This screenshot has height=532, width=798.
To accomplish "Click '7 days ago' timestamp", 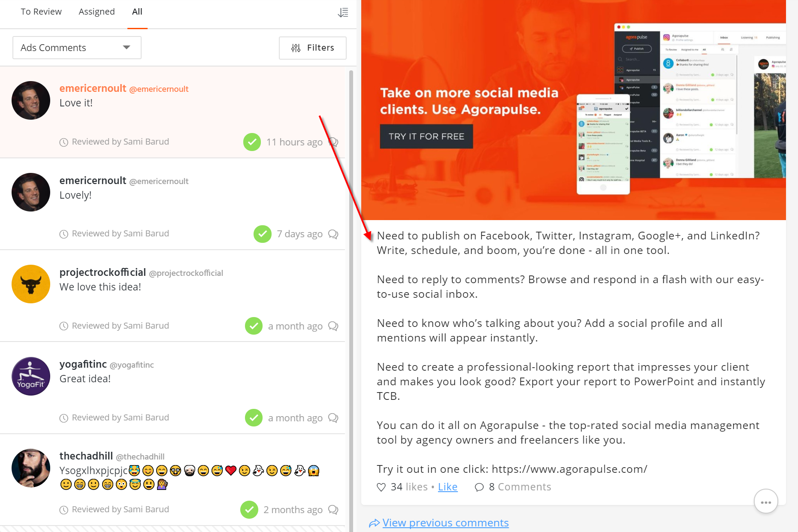I will [x=299, y=234].
